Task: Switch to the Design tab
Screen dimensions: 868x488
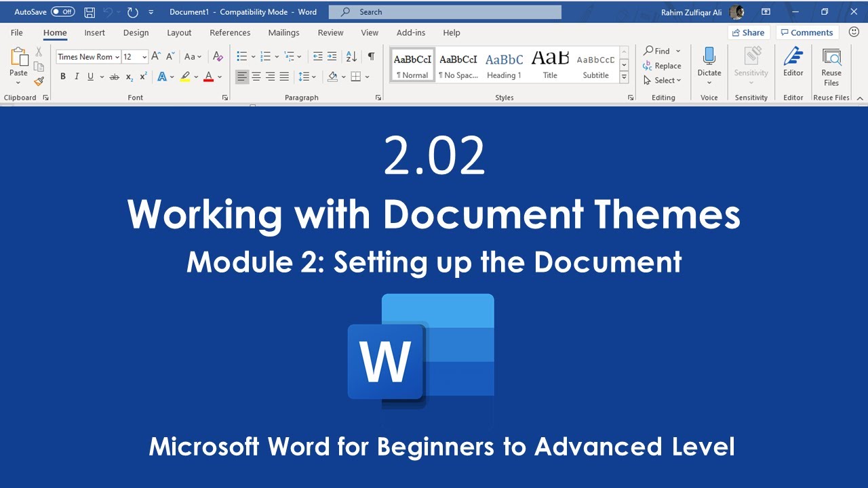Action: 136,33
